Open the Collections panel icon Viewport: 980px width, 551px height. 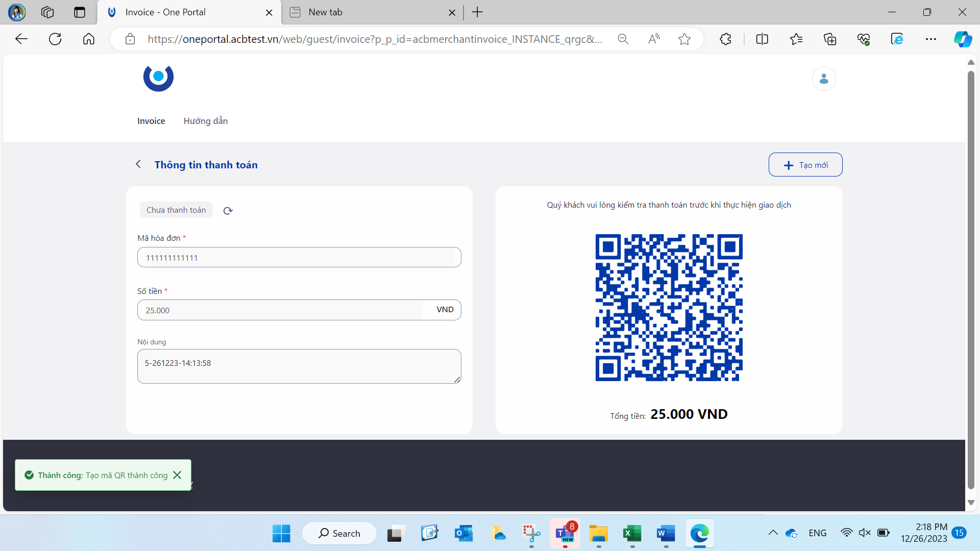click(829, 38)
